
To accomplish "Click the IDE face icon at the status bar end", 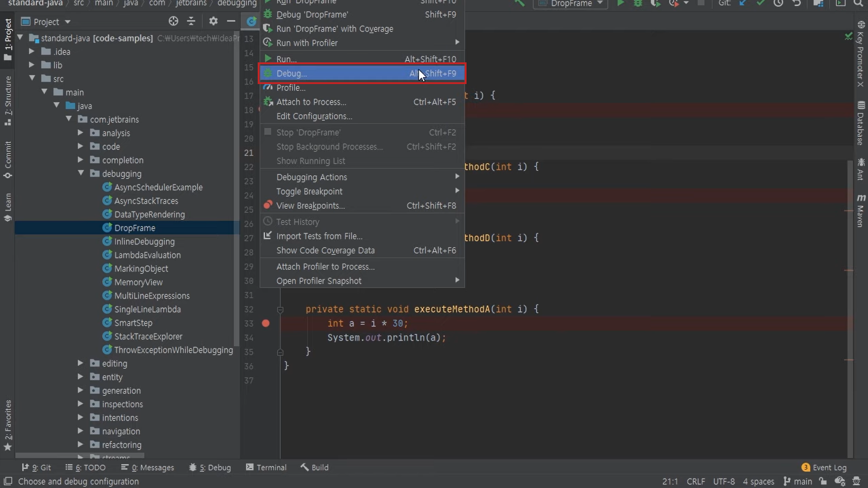I will [856, 482].
